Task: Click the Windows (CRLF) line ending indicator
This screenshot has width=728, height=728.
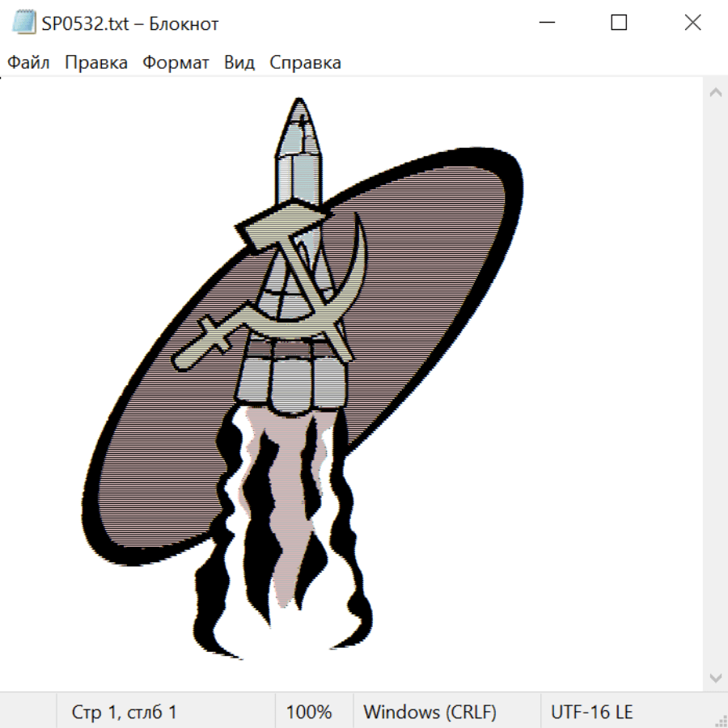Action: click(x=430, y=713)
